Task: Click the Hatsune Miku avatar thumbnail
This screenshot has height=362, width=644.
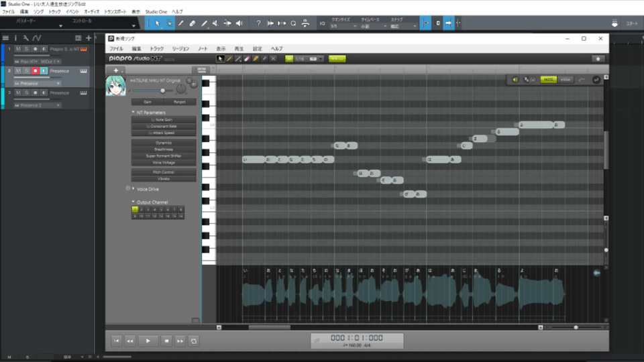Action: point(116,86)
